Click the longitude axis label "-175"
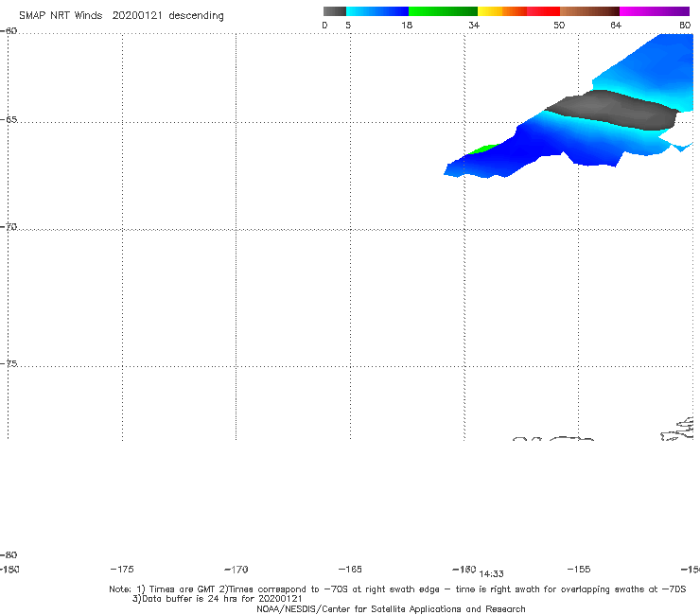The image size is (700, 615). pos(122,570)
